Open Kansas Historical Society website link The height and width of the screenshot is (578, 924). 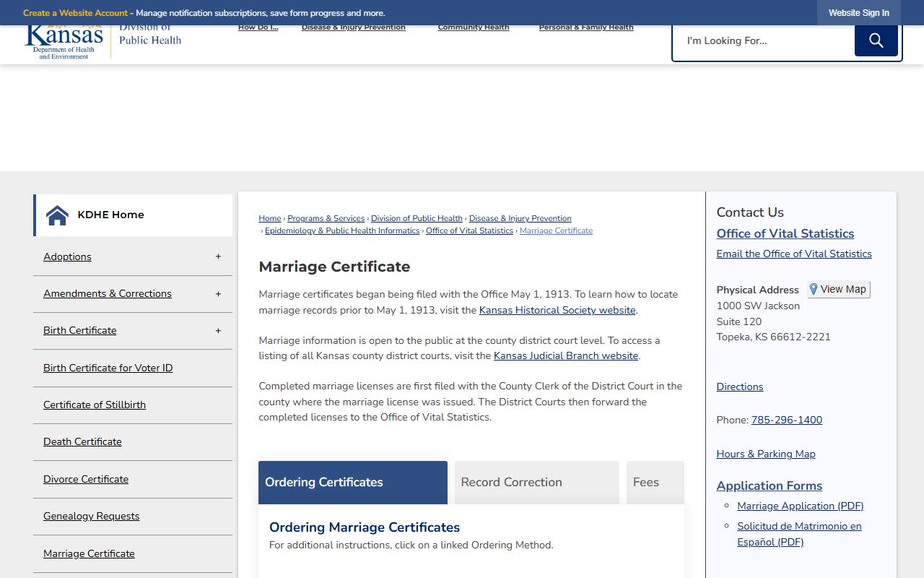pyautogui.click(x=557, y=310)
